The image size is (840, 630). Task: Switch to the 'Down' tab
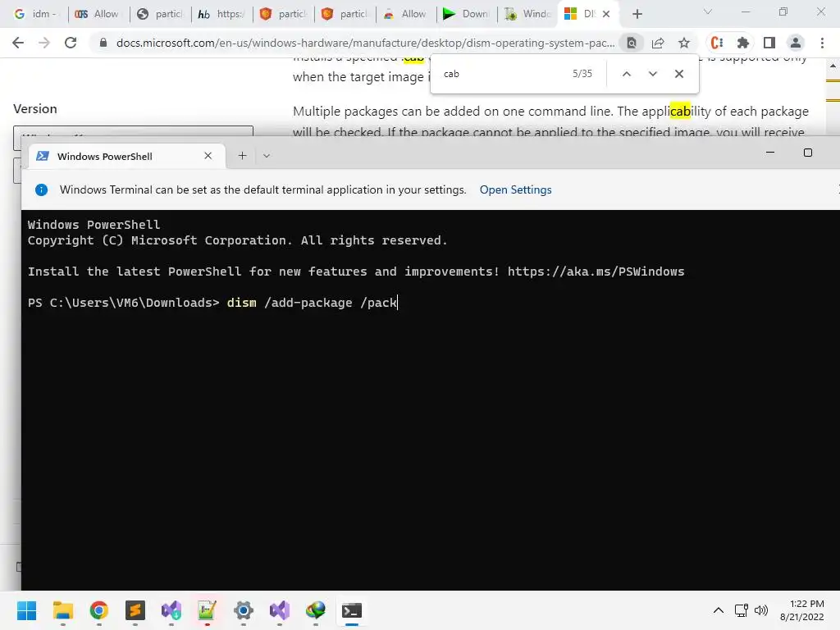point(466,14)
